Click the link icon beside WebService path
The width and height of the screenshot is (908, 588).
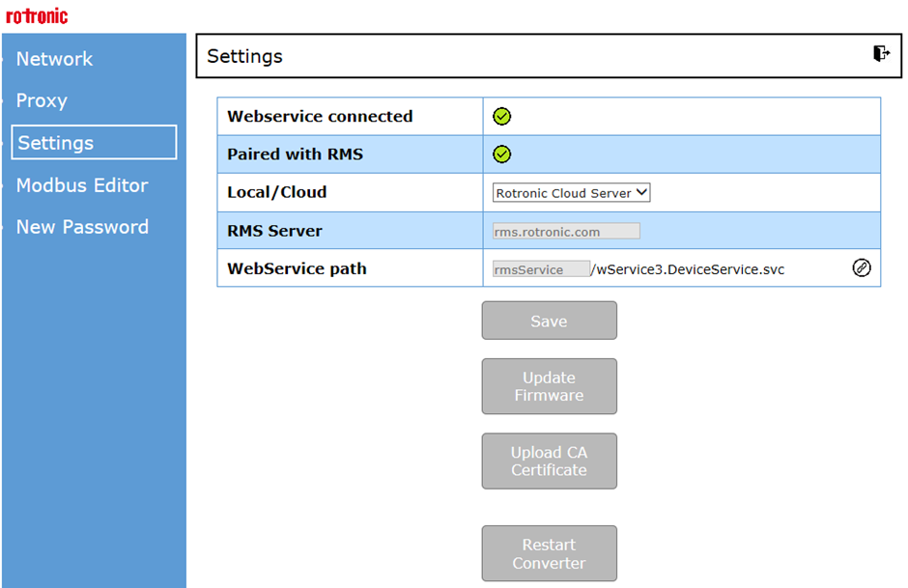click(861, 268)
